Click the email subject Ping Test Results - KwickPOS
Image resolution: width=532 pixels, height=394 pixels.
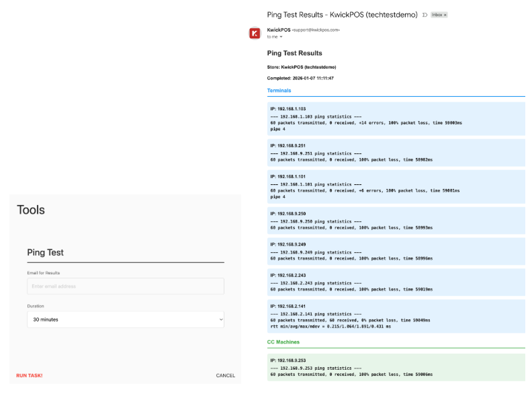[343, 15]
